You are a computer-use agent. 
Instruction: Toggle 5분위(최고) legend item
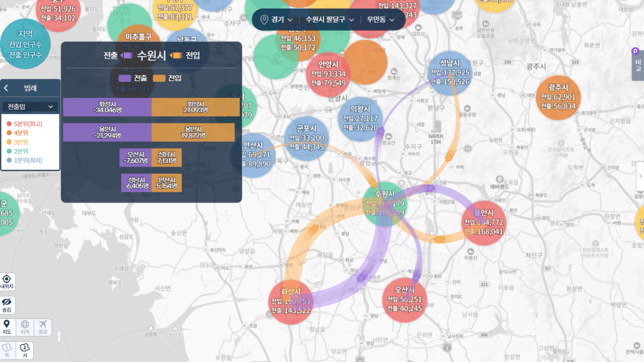pyautogui.click(x=25, y=124)
